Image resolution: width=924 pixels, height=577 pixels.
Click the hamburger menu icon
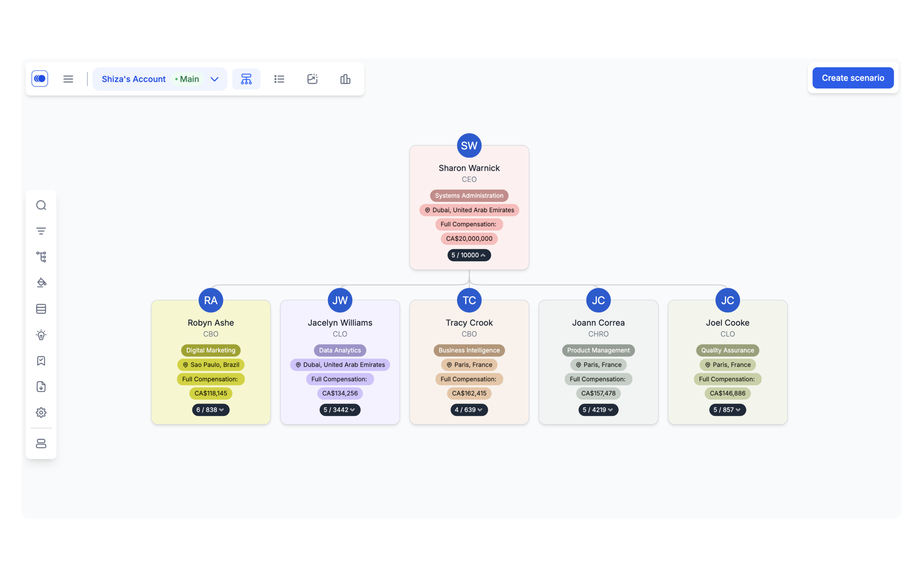69,79
